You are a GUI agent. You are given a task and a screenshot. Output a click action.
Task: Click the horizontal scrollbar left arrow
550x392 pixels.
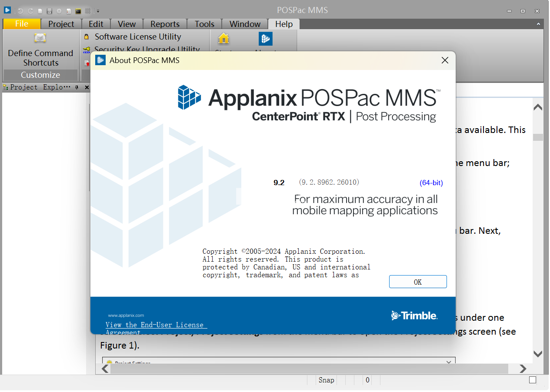(105, 369)
